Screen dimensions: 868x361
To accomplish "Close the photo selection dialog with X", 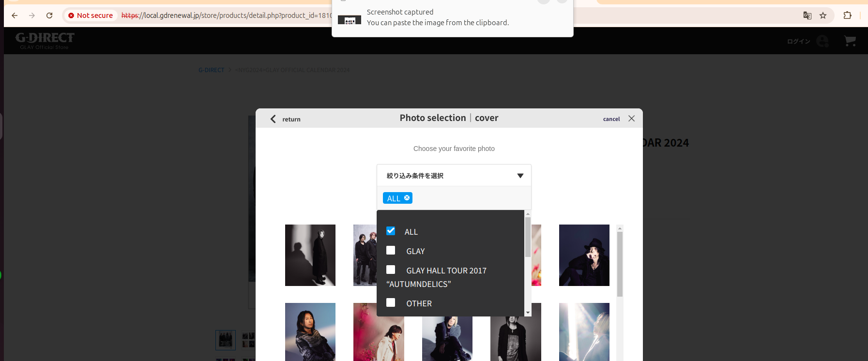I will point(631,119).
